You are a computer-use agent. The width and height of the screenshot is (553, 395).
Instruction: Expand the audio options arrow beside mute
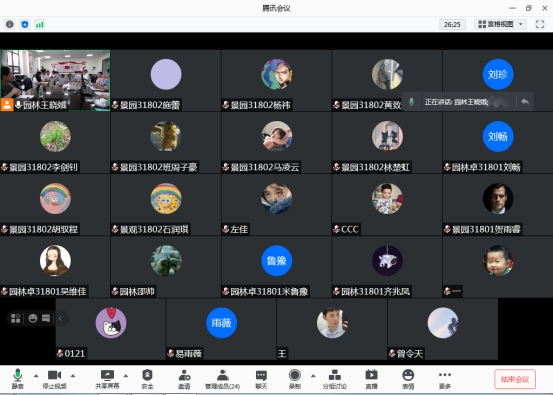pyautogui.click(x=36, y=376)
